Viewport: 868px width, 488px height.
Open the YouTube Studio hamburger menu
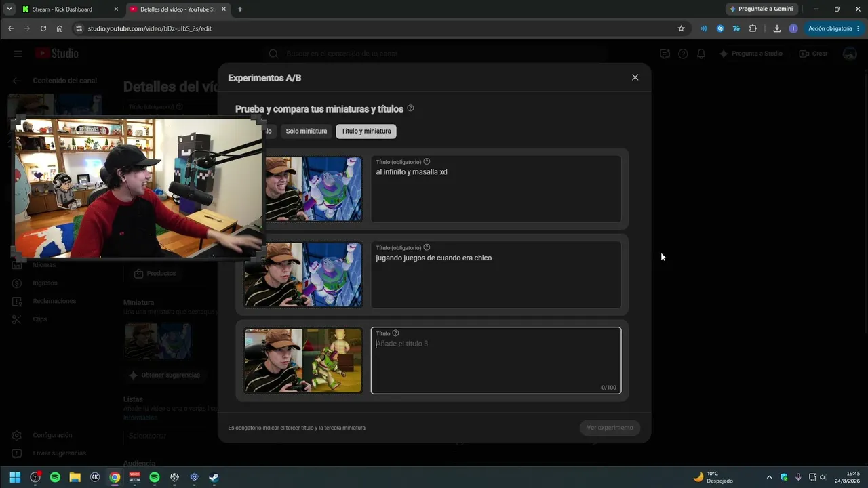[18, 54]
